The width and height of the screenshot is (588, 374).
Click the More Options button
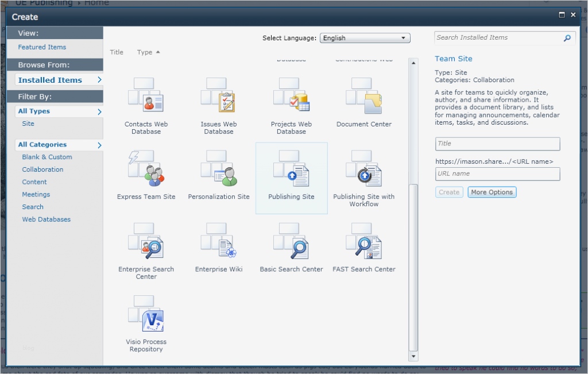tap(492, 192)
